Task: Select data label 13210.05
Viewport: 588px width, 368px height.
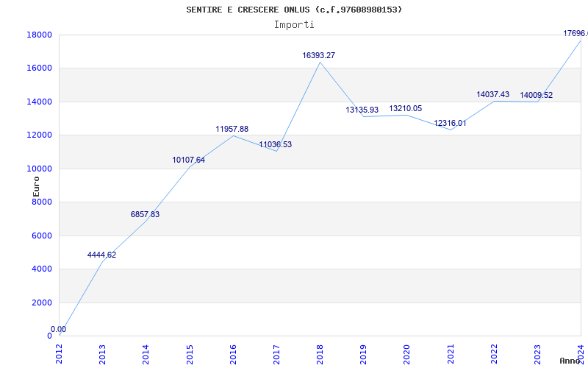Action: pos(406,108)
